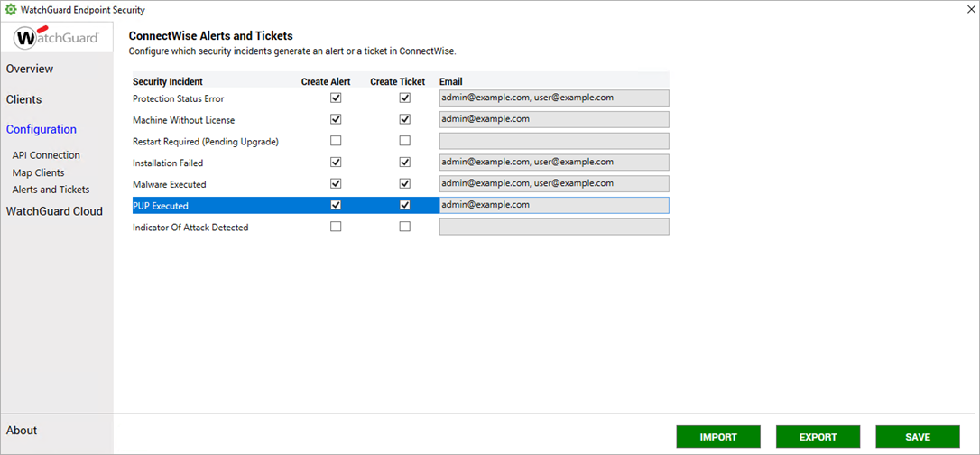The image size is (980, 455).
Task: Toggle Create Alert for Protection Status Error
Action: [x=336, y=98]
